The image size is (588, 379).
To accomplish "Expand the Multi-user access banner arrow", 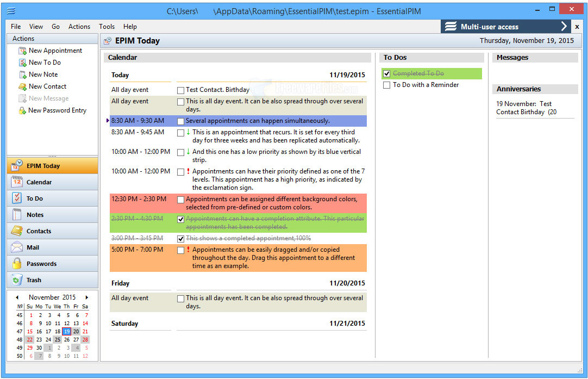I will 564,27.
